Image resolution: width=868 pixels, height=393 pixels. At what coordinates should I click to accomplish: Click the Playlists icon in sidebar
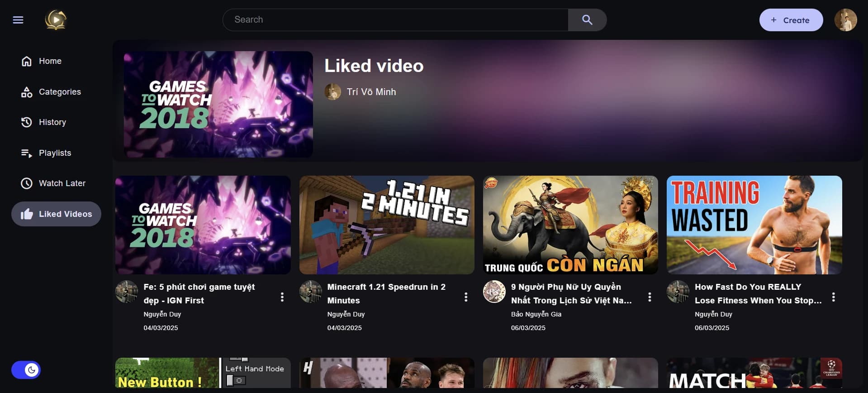[27, 153]
